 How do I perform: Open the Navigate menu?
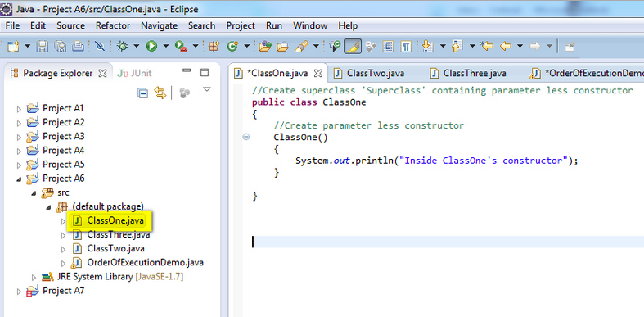160,25
